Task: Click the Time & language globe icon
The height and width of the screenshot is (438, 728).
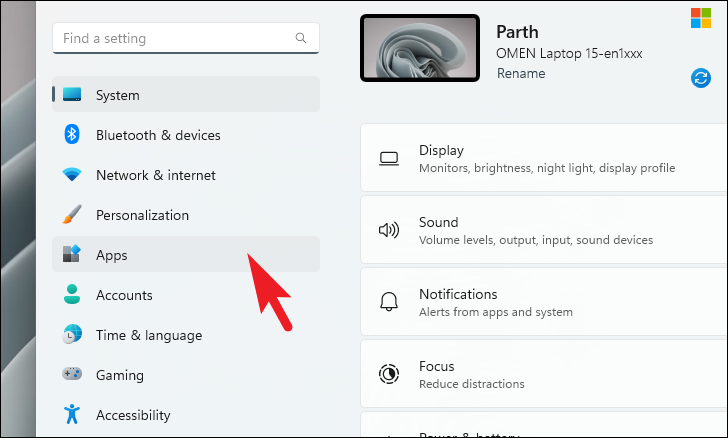Action: (x=72, y=334)
